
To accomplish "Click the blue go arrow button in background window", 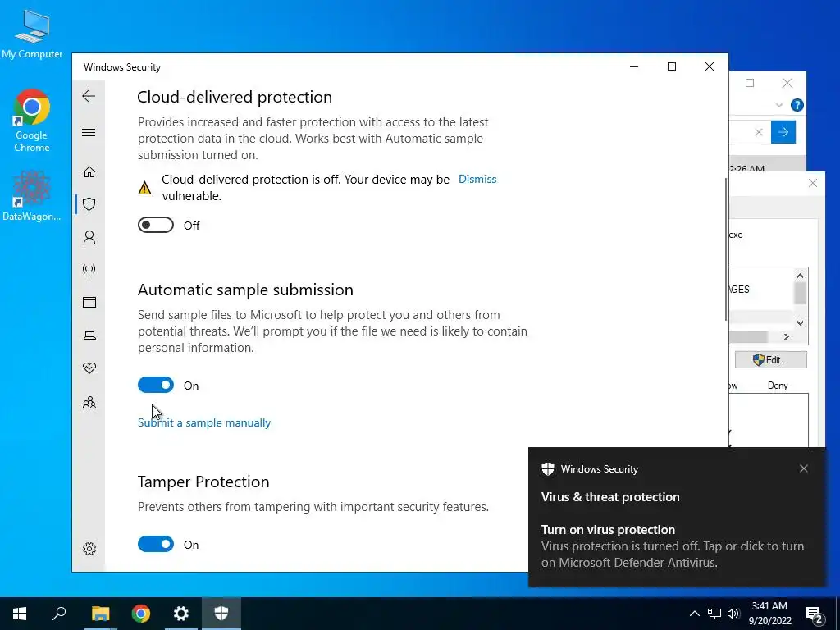I will [x=783, y=132].
